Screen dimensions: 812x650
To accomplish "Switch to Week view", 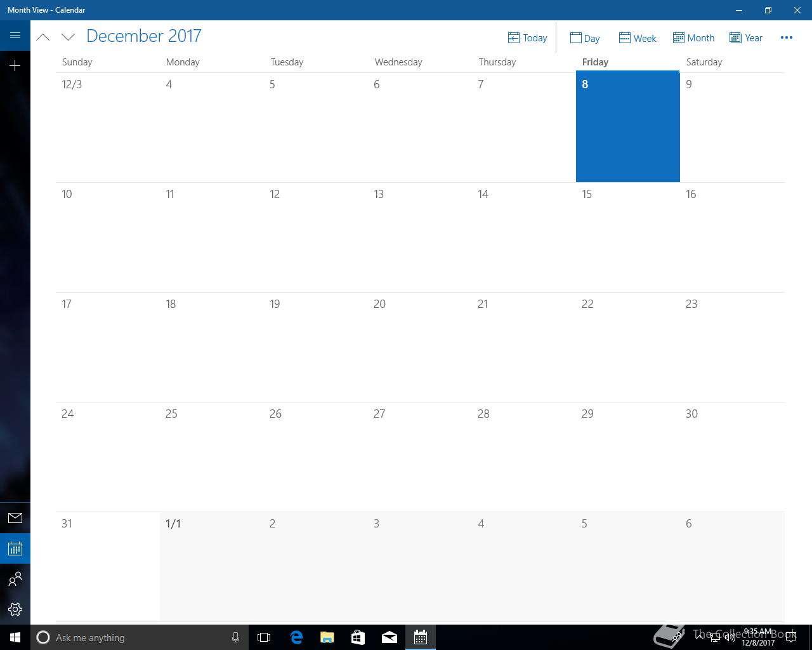I will [x=638, y=38].
